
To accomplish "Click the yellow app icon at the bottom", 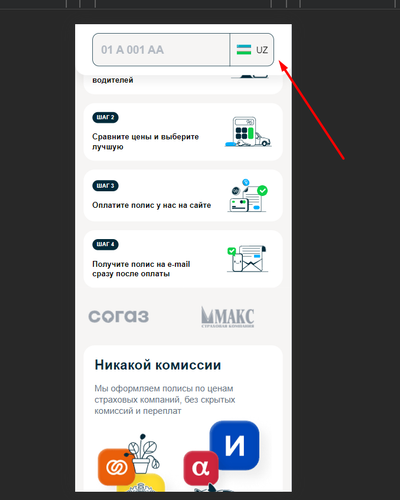I will tap(141, 483).
